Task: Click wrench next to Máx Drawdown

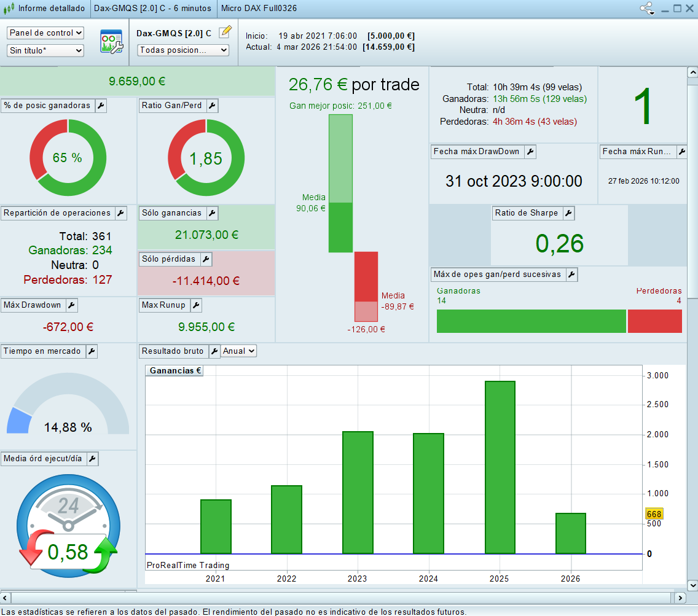Action: point(71,305)
